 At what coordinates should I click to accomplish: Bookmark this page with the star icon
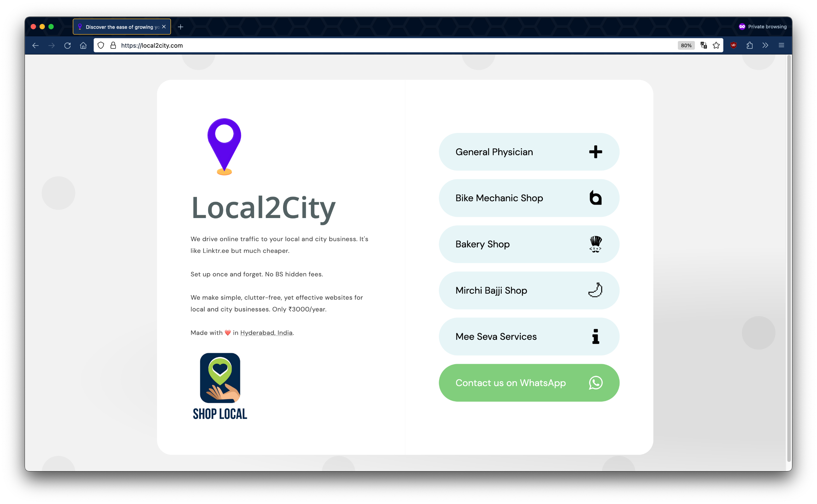pyautogui.click(x=716, y=45)
